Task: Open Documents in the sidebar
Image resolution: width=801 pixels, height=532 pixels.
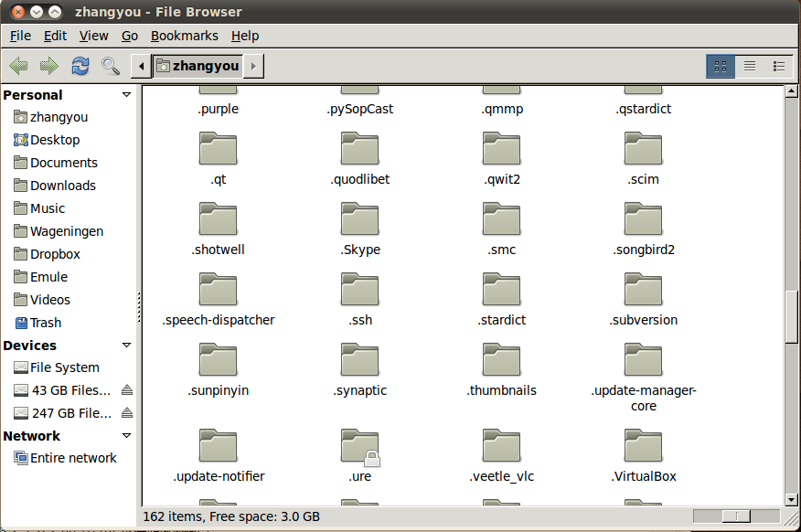Action: (55, 163)
